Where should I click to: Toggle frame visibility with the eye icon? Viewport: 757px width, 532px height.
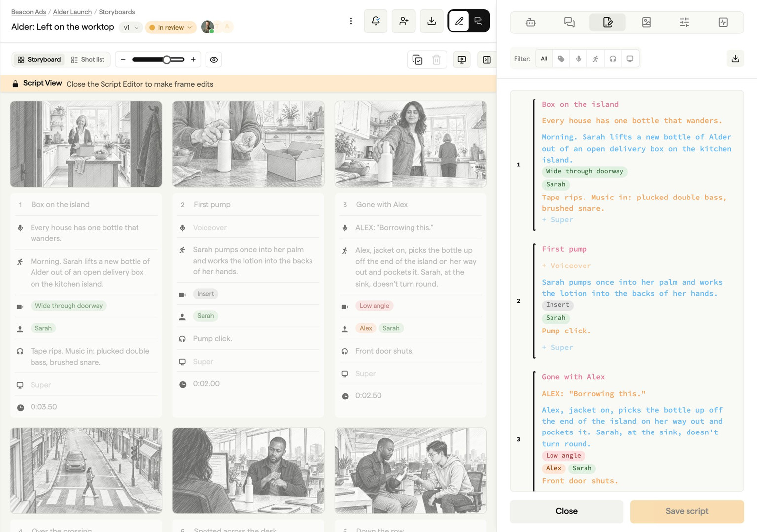coord(214,60)
